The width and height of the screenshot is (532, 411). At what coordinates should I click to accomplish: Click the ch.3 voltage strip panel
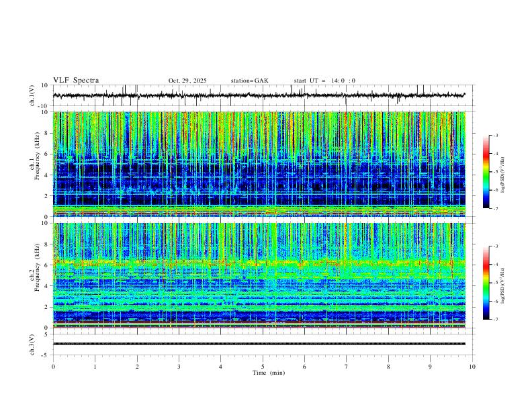[264, 345]
